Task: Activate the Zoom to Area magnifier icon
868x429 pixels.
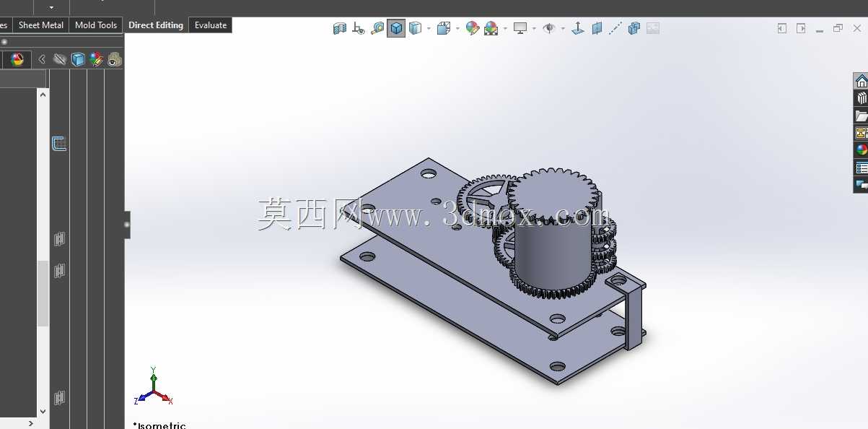Action: point(377,28)
